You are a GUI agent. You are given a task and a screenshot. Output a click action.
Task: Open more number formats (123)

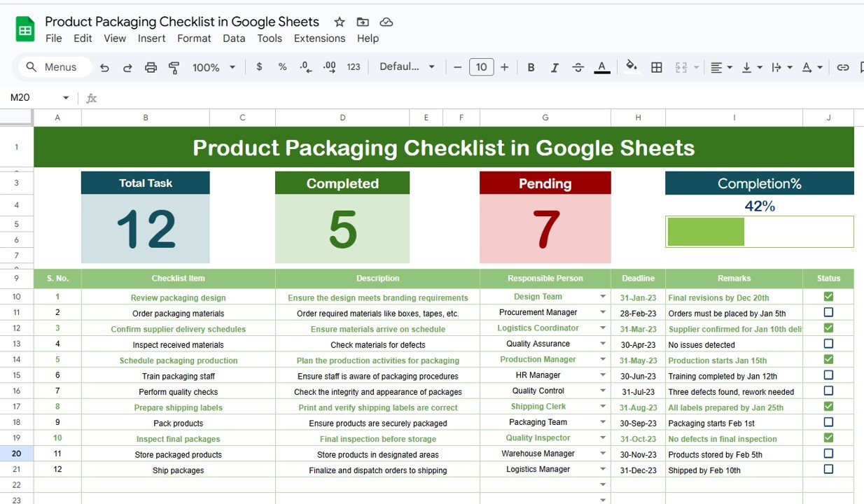tap(354, 66)
